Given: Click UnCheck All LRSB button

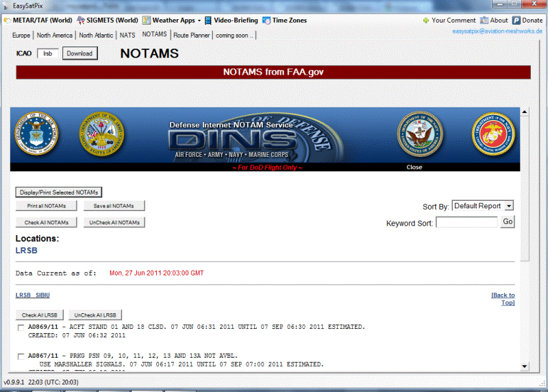Looking at the screenshot, I should [95, 315].
